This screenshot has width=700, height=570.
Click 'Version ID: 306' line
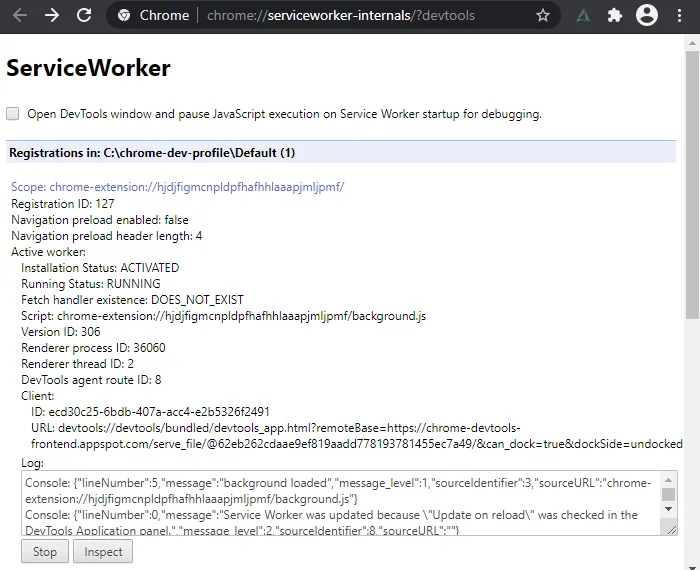click(x=61, y=332)
